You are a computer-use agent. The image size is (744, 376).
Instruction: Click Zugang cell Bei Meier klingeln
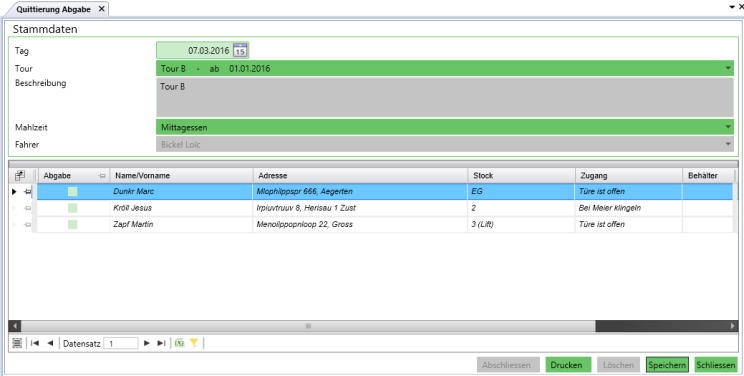pyautogui.click(x=629, y=208)
